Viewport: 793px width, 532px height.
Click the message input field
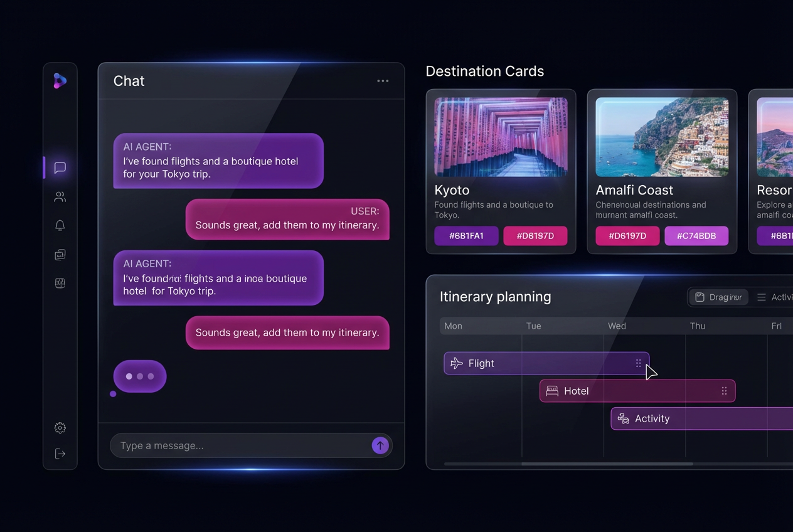(x=251, y=445)
